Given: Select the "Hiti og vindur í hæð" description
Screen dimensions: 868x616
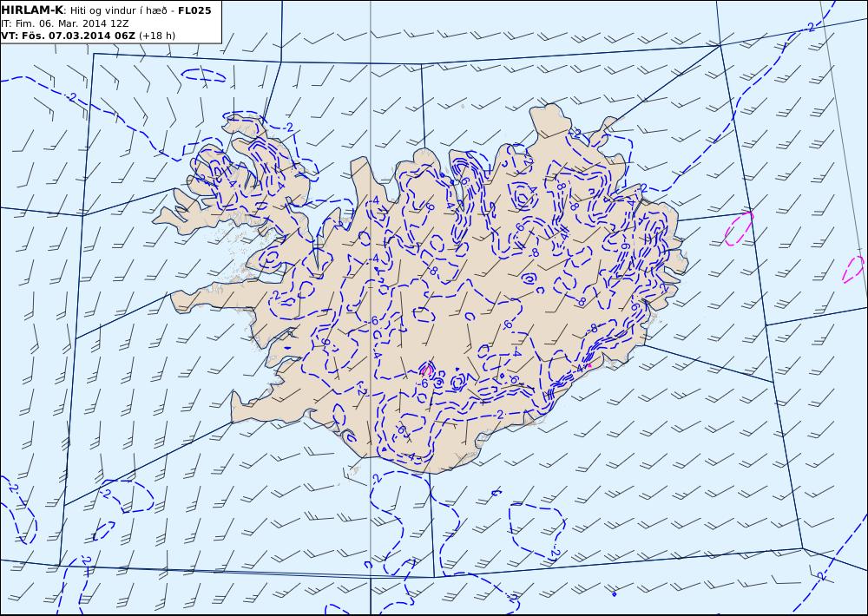Looking at the screenshot, I should [x=118, y=10].
